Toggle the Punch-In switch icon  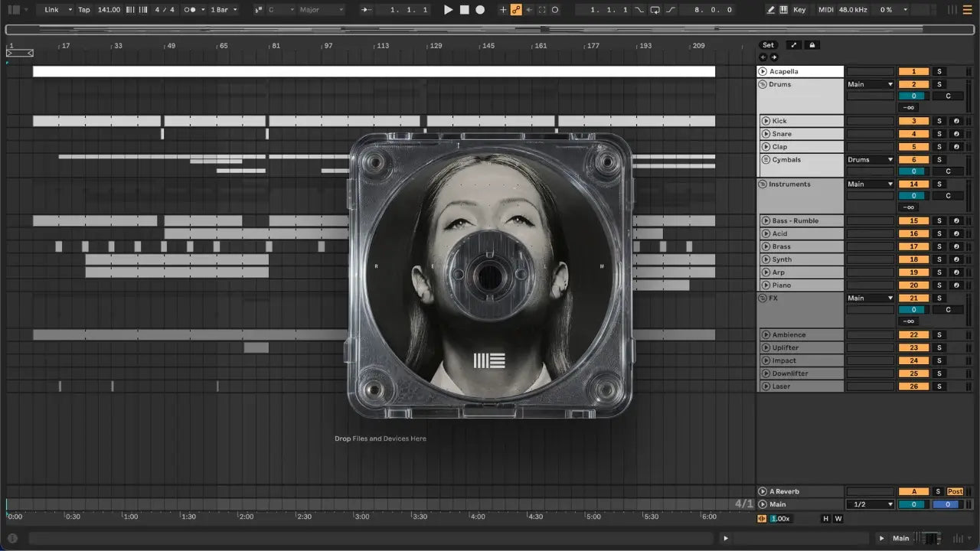click(x=640, y=10)
